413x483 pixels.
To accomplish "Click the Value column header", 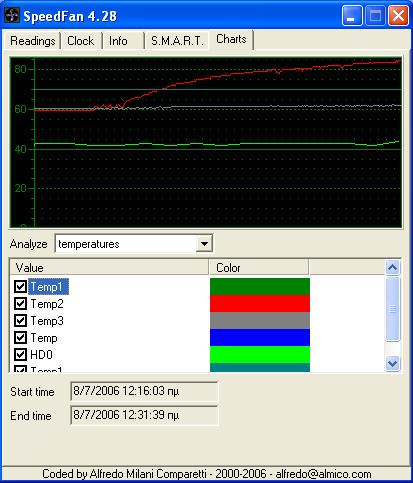I will (x=109, y=268).
